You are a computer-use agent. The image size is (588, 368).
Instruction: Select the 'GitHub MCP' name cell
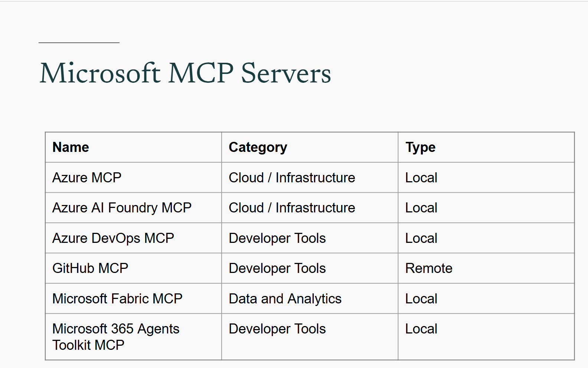[90, 268]
